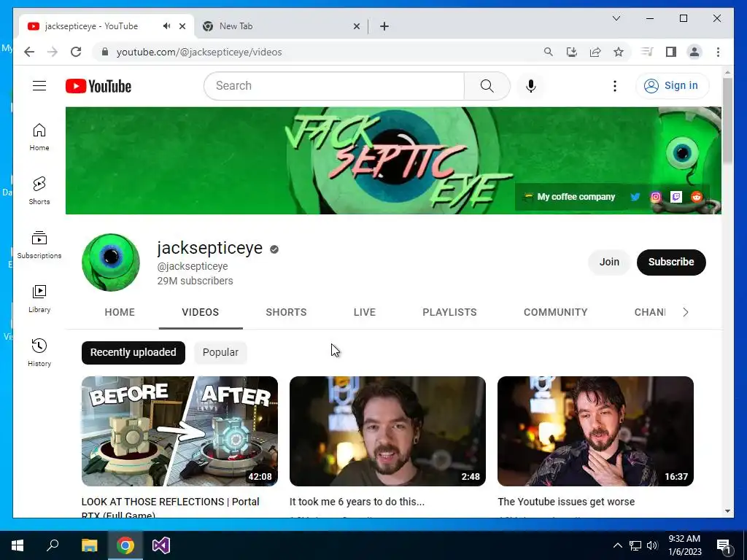
Task: Bookmark this page with star icon
Action: tap(619, 52)
